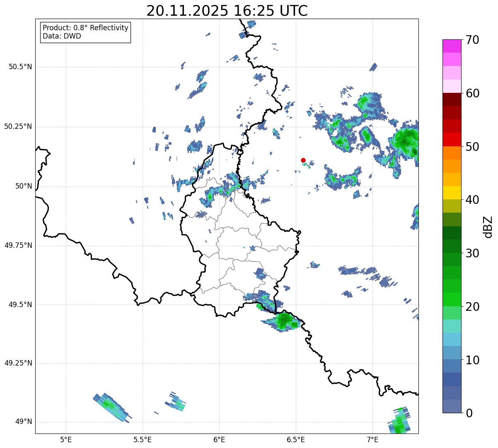Click the 'Data: DWD' label
This screenshot has width=498, height=448.
pos(62,36)
